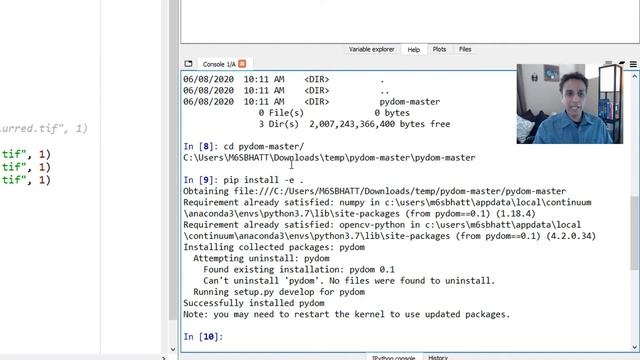Click the 'Found existing installation: pydom 0.1' line
640x360 pixels.
(299, 270)
